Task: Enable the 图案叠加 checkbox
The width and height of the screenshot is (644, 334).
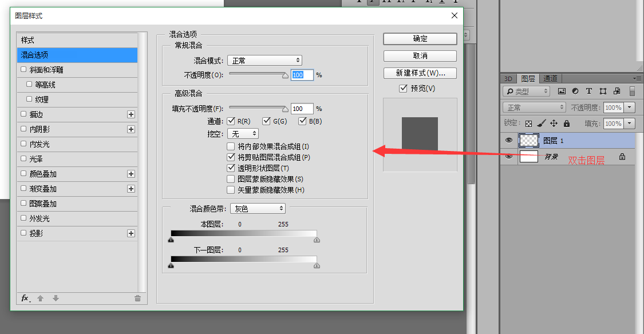Action: (23, 203)
